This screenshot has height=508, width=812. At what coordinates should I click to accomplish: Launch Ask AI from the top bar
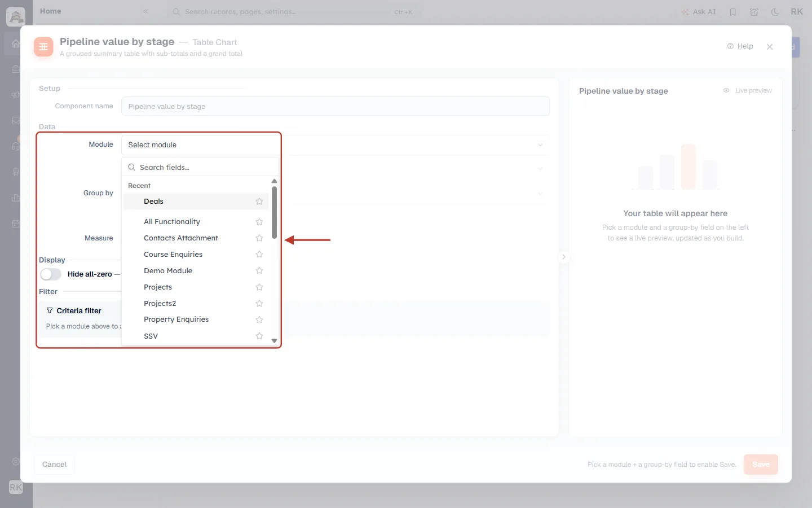click(699, 12)
